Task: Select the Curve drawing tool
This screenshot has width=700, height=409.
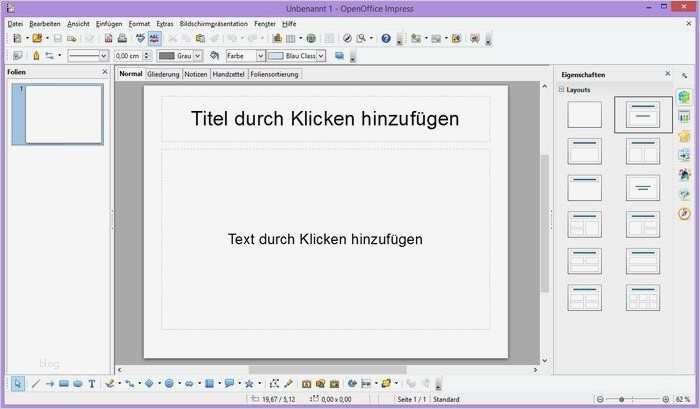Action: tap(109, 384)
